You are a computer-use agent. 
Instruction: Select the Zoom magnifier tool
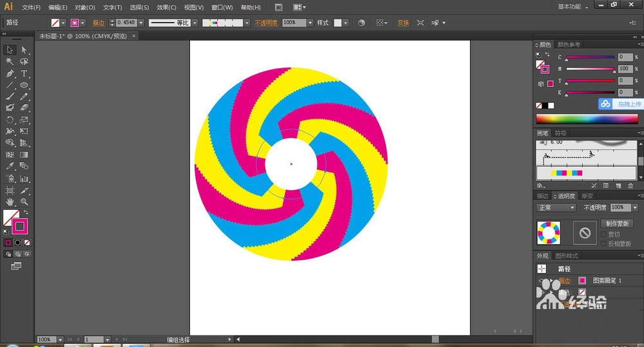24,202
